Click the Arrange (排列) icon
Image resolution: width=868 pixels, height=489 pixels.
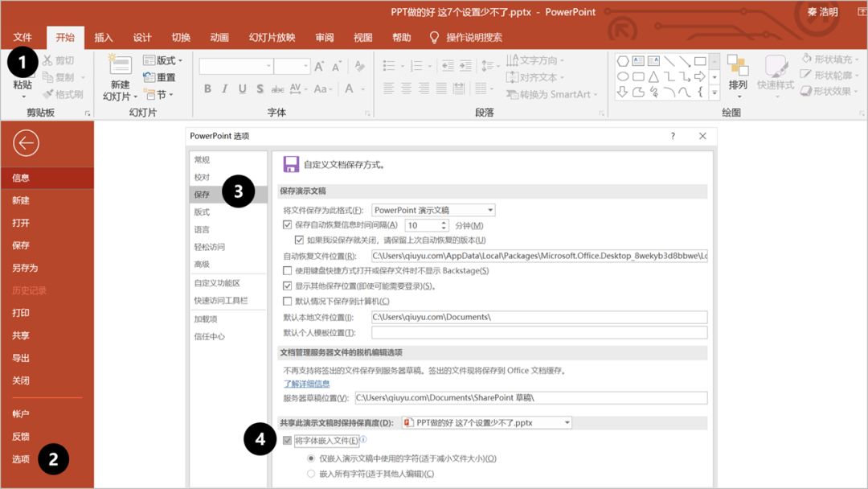click(x=738, y=65)
